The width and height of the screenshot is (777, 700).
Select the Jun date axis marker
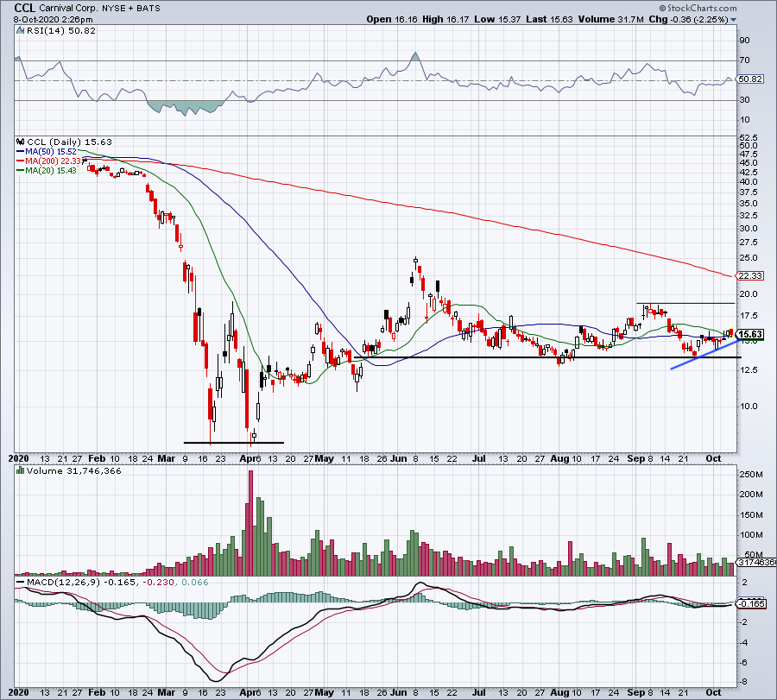tap(398, 458)
